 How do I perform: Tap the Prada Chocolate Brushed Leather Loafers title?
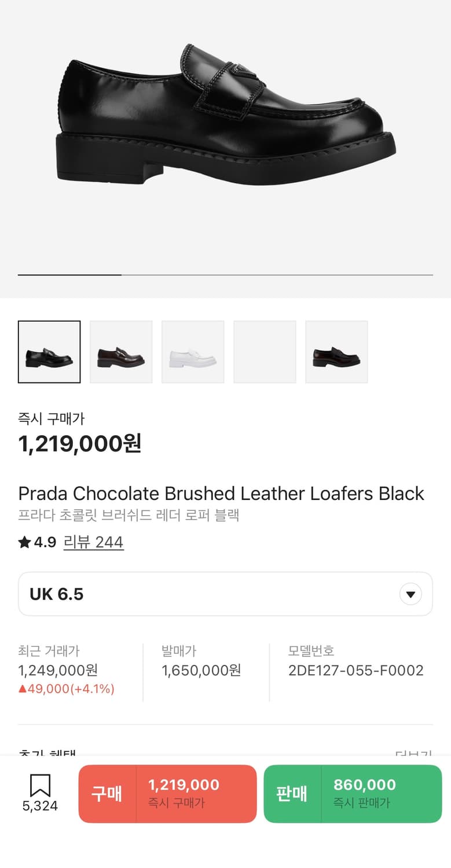pos(221,494)
